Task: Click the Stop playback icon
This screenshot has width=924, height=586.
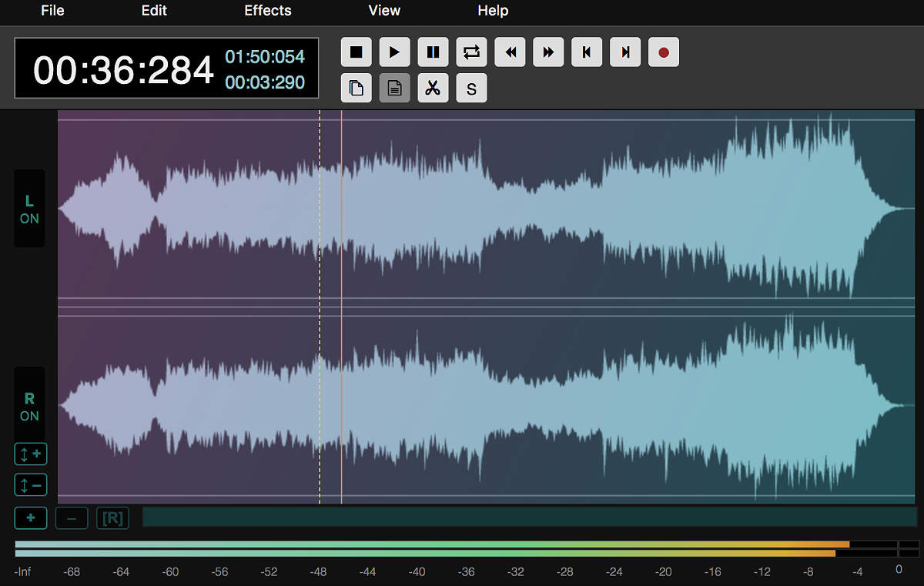Action: click(x=356, y=52)
